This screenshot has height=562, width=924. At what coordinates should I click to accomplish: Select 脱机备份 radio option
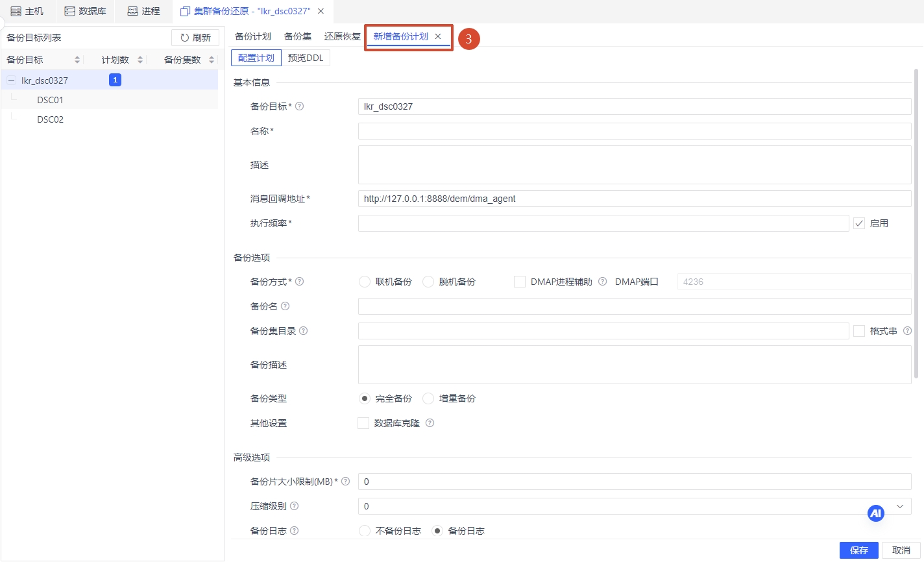pos(428,282)
